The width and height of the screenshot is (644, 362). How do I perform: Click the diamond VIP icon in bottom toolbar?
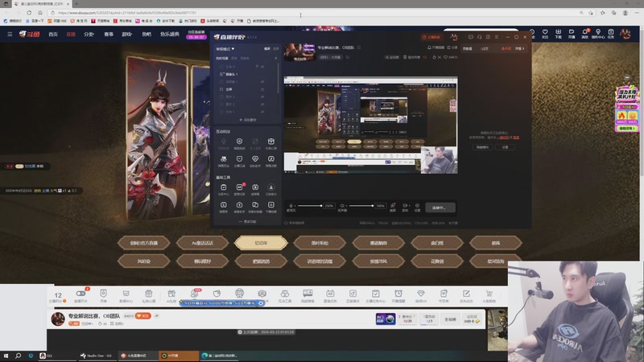click(x=420, y=294)
